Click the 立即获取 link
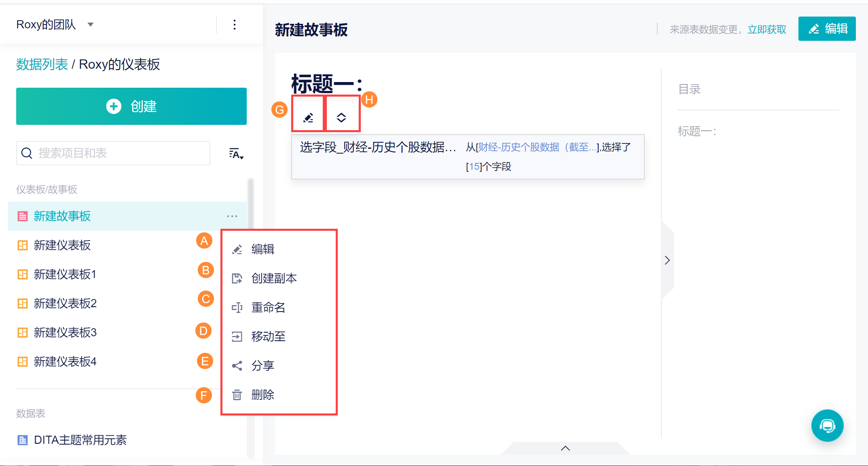The width and height of the screenshot is (868, 466). (x=766, y=30)
